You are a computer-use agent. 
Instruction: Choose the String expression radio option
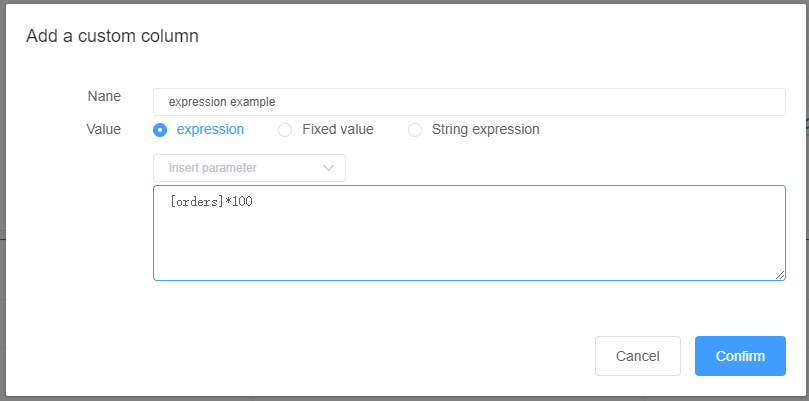(x=415, y=130)
